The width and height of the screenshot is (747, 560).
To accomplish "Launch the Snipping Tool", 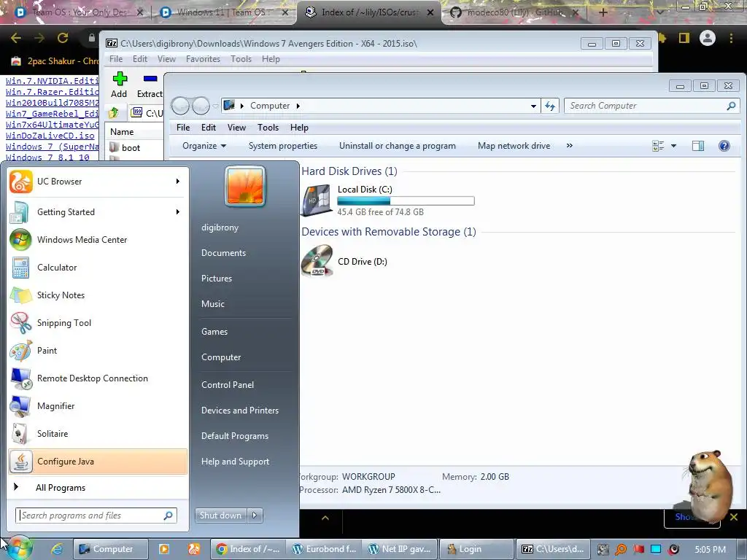I will click(x=98, y=323).
